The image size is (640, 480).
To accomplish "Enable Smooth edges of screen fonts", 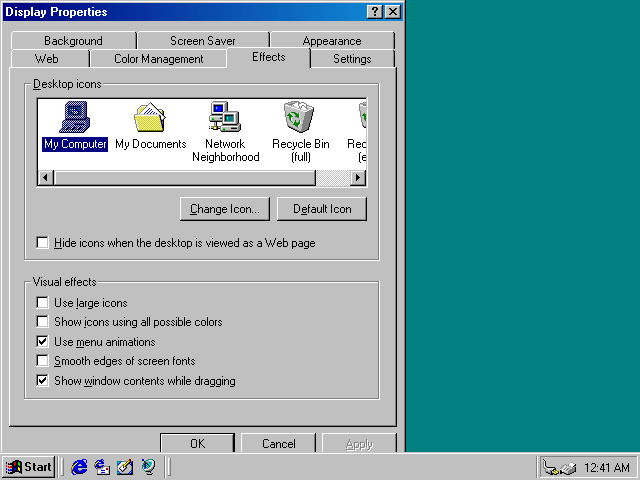I will 42,361.
